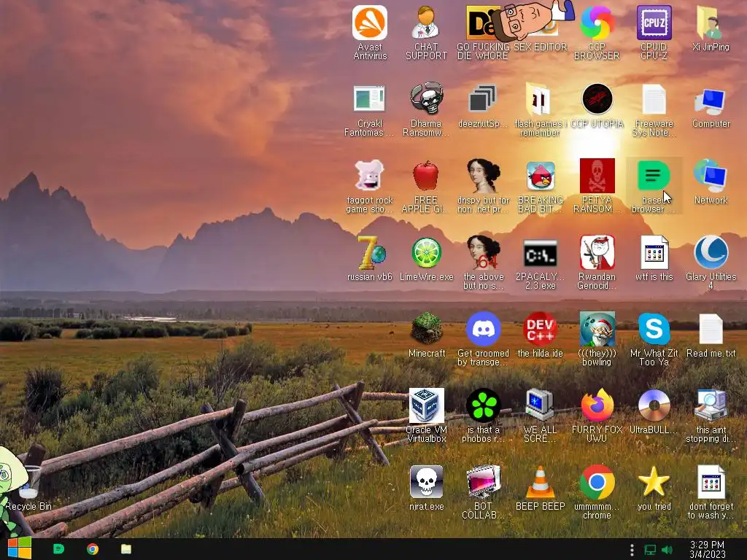Image resolution: width=747 pixels, height=560 pixels.
Task: Launch Chrome from the taskbar
Action: (x=93, y=549)
